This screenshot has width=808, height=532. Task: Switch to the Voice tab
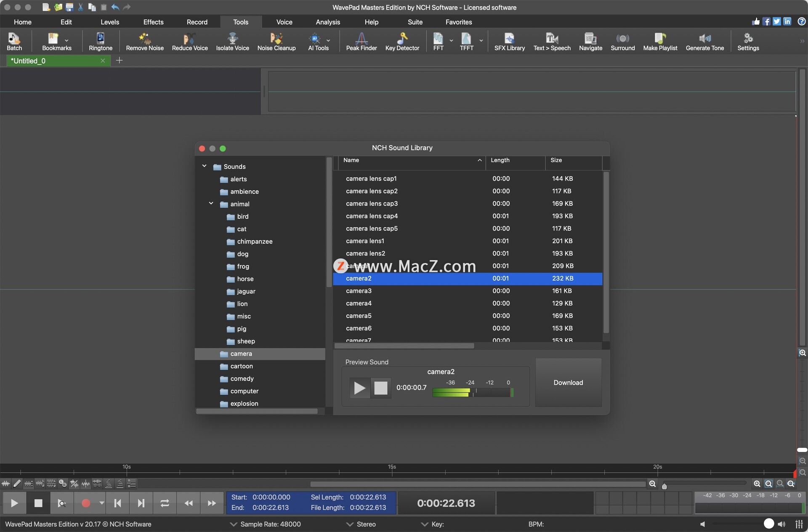click(x=284, y=22)
